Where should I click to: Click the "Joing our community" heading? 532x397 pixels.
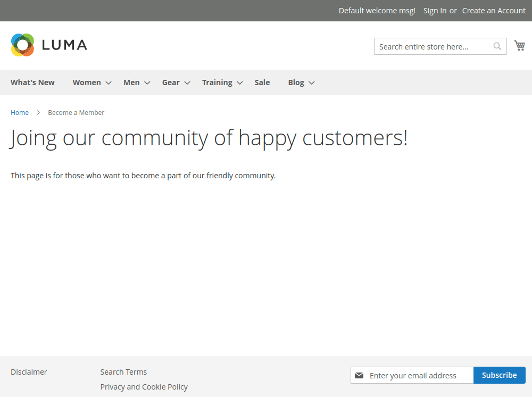[208, 138]
